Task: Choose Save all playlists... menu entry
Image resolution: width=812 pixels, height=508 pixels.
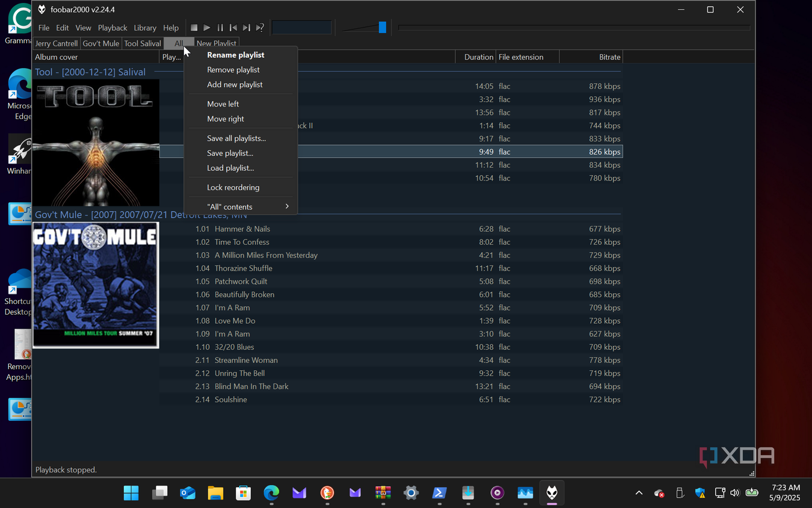Action: [241, 138]
